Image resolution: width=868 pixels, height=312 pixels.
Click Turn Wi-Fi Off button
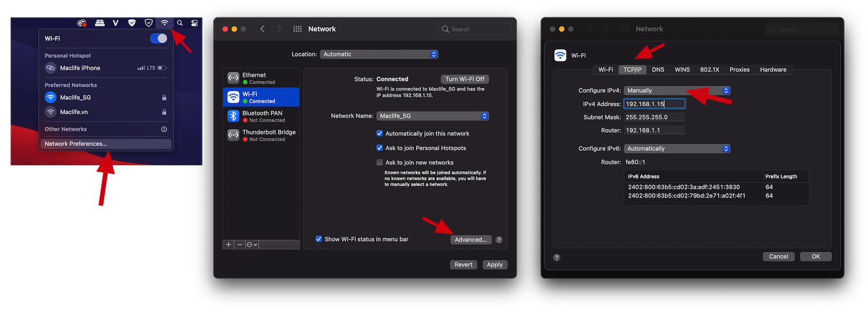pyautogui.click(x=465, y=79)
